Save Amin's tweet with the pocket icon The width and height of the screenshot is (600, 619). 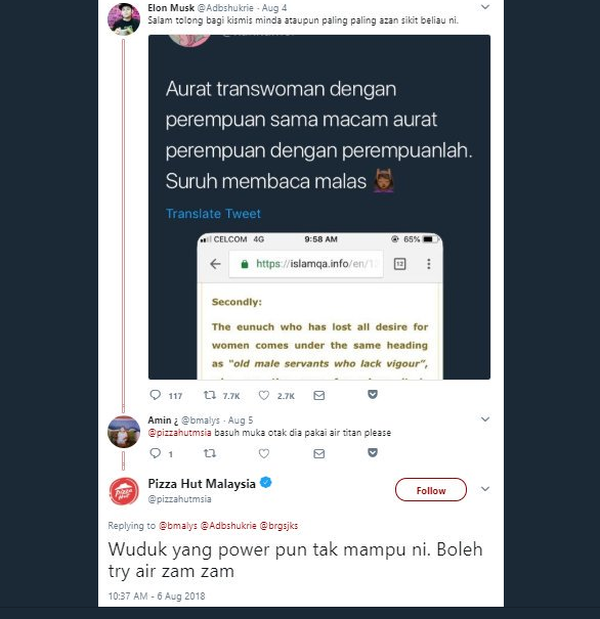(x=373, y=452)
